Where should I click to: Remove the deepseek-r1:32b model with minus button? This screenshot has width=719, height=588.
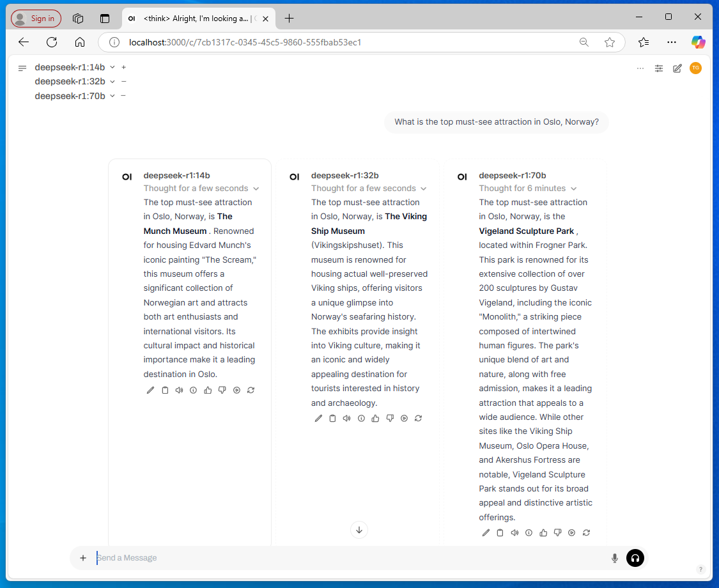tap(123, 81)
